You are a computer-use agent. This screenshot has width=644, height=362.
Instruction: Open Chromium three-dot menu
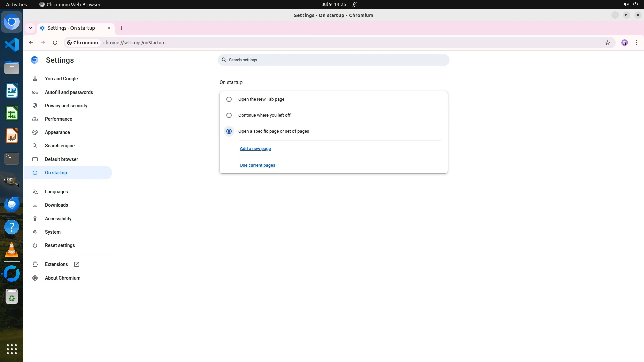tap(636, 43)
